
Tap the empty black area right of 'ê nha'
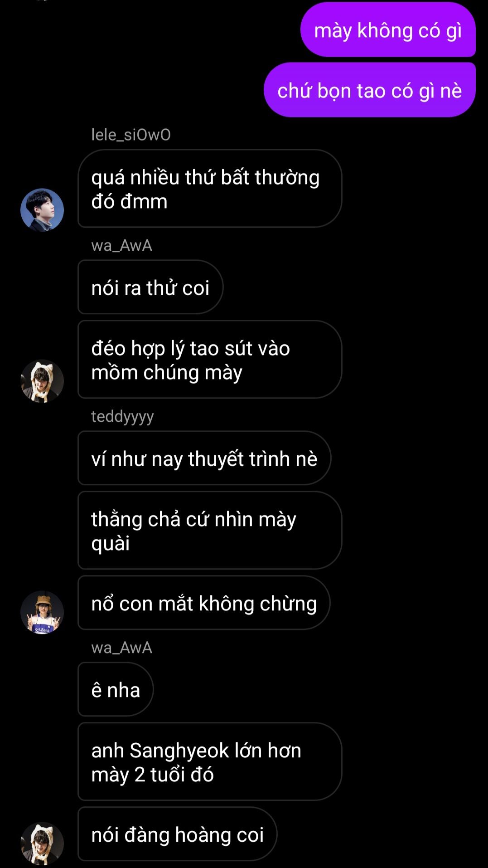317,689
